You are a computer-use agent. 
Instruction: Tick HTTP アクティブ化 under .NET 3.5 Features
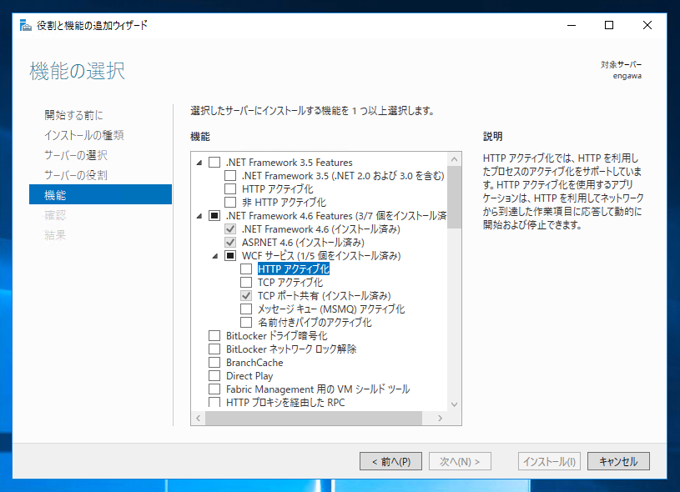click(230, 189)
